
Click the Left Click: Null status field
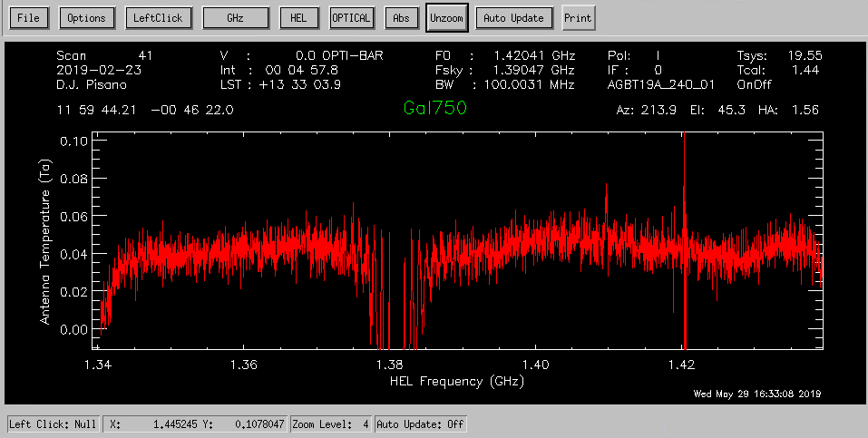click(x=54, y=424)
